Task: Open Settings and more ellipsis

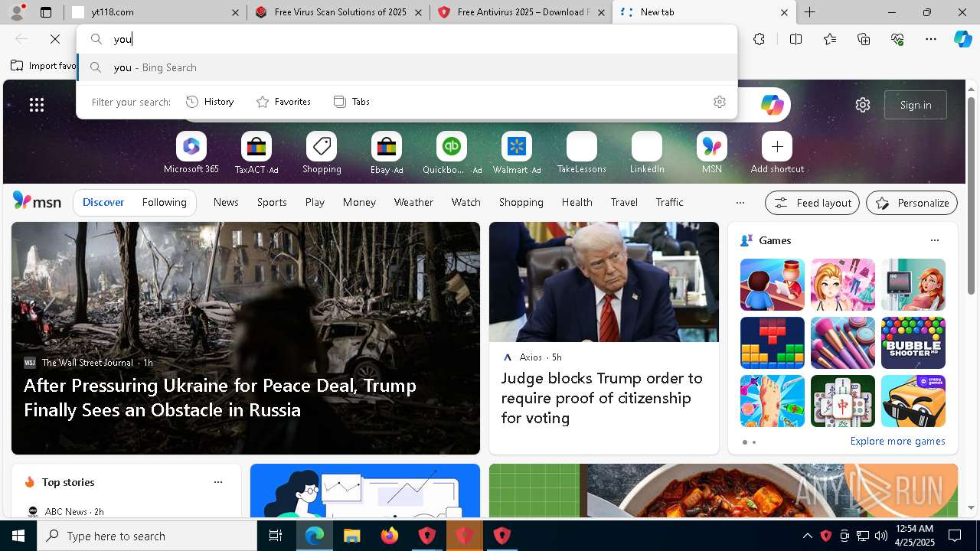Action: (931, 39)
